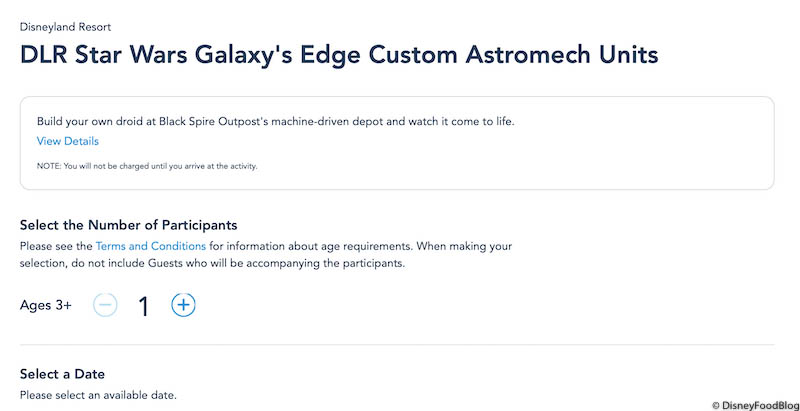Screen dimensions: 800x411
Task: Increase participants with the plus button
Action: (183, 305)
